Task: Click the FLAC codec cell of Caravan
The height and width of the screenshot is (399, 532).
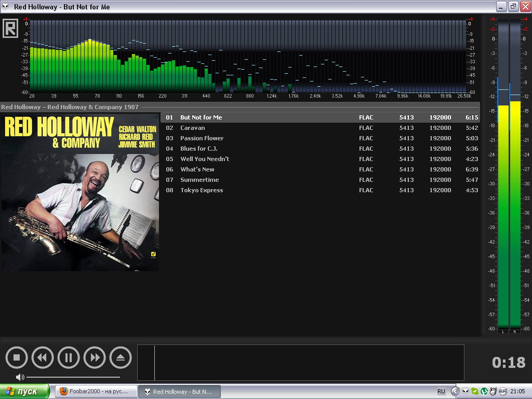Action: tap(366, 128)
